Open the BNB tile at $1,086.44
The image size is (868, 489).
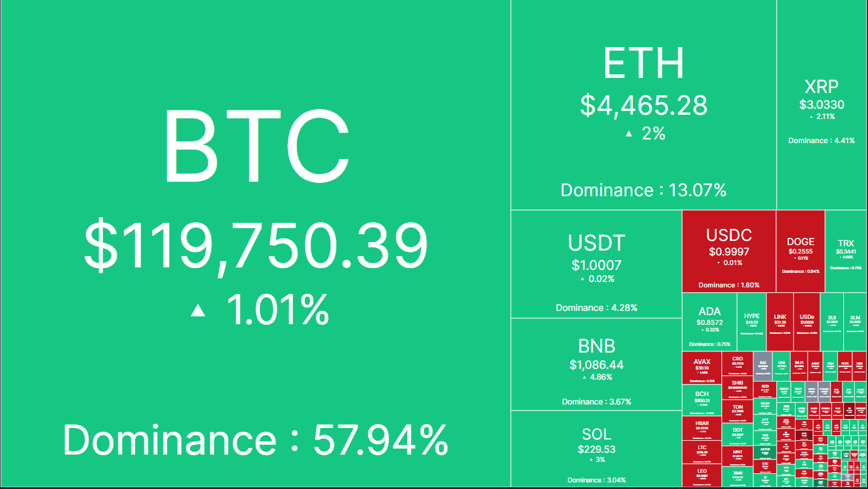click(x=596, y=364)
